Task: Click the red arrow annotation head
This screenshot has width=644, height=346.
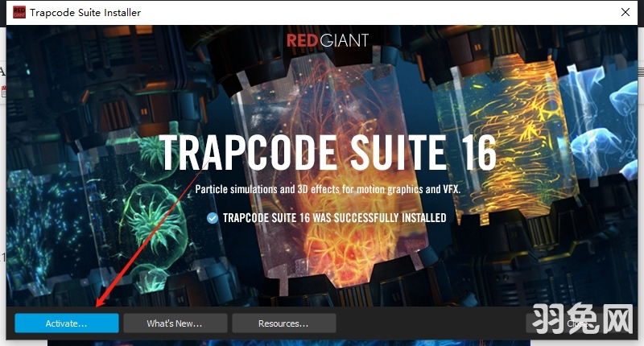Action: click(99, 304)
